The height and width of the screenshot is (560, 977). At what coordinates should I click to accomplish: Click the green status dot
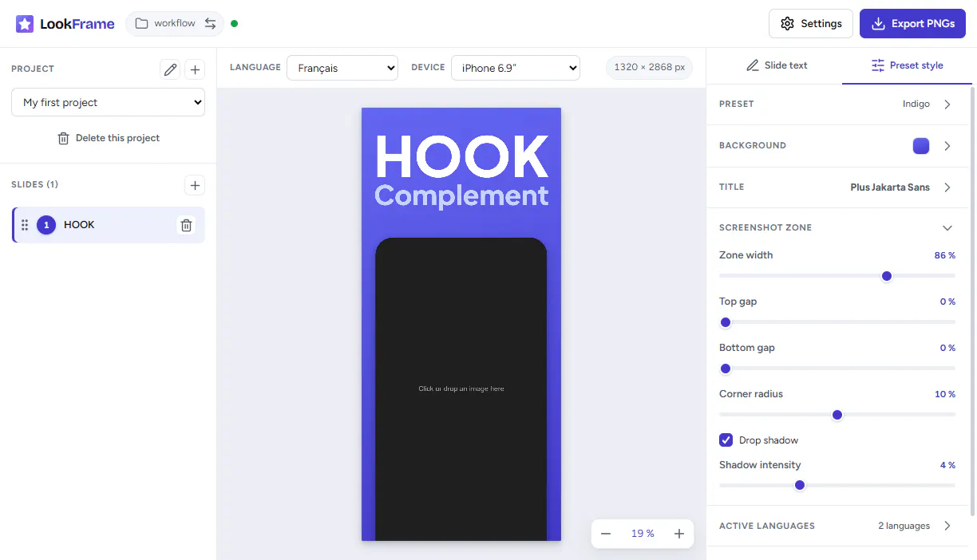tap(234, 24)
